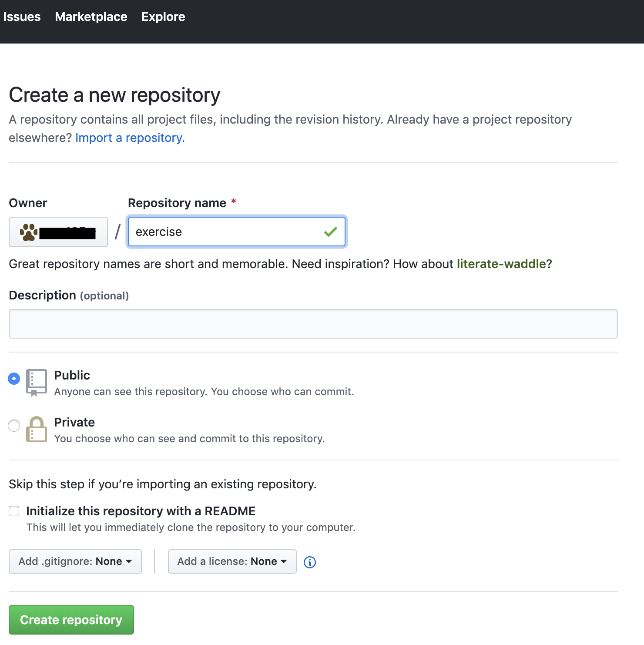Click the Private padlock icon
Image resolution: width=644 pixels, height=645 pixels.
(x=37, y=429)
